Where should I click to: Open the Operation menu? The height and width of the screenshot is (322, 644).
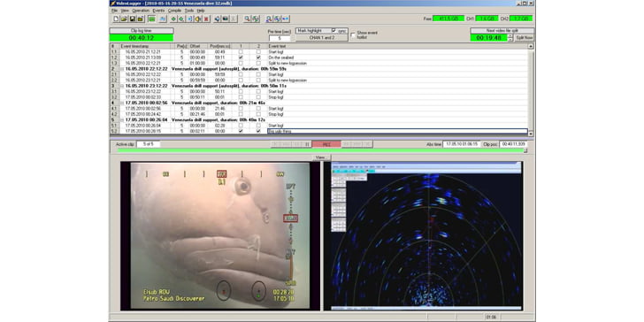[141, 11]
